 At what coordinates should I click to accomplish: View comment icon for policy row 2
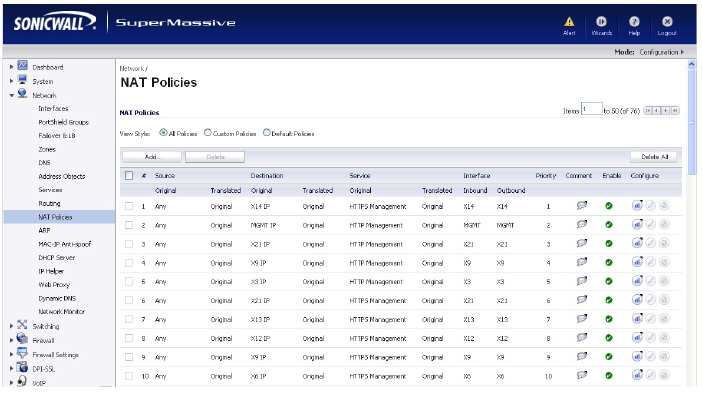(582, 225)
